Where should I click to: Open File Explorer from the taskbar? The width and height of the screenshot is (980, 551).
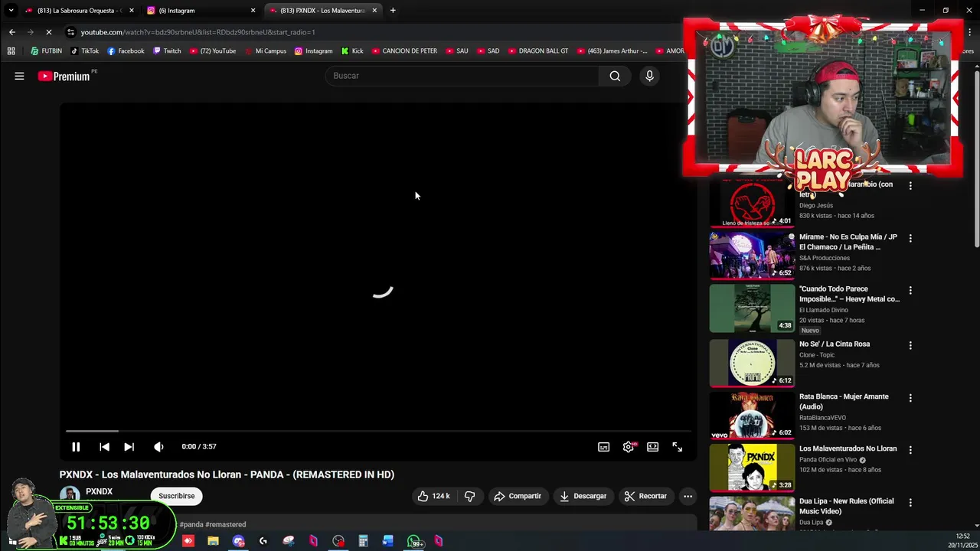[213, 541]
